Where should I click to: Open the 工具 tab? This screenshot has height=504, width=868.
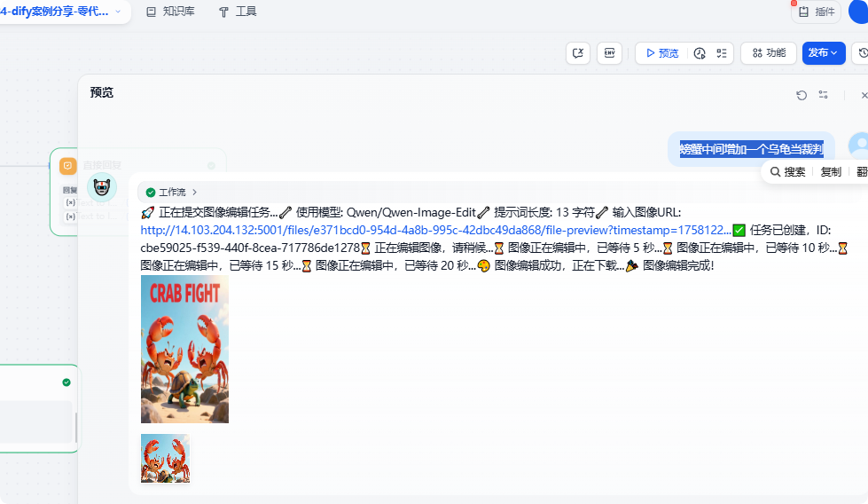(x=238, y=12)
